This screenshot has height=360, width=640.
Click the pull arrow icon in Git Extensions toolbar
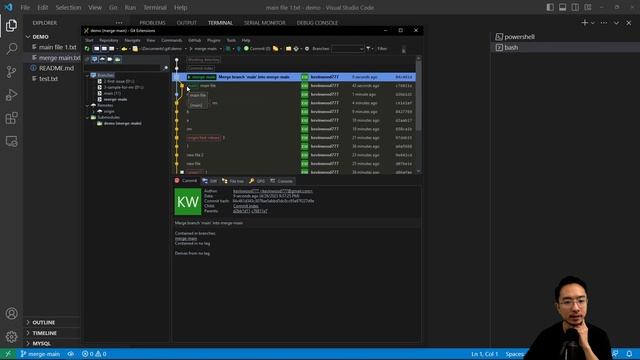(x=228, y=49)
